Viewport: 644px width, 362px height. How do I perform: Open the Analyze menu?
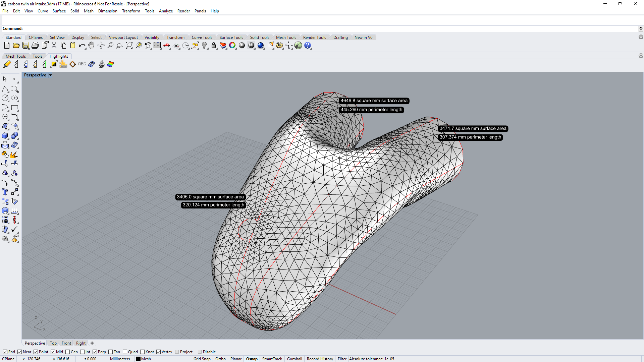coord(166,11)
